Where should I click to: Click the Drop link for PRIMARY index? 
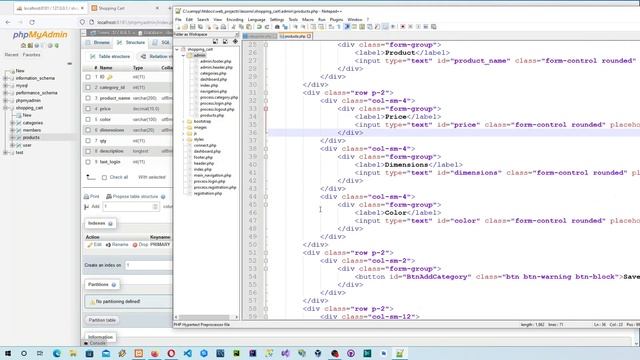140,245
